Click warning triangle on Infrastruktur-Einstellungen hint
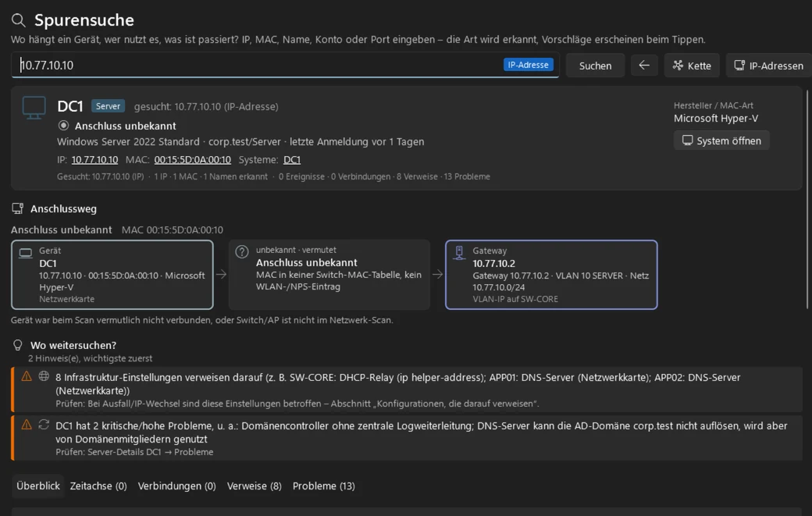The image size is (812, 516). [x=27, y=376]
